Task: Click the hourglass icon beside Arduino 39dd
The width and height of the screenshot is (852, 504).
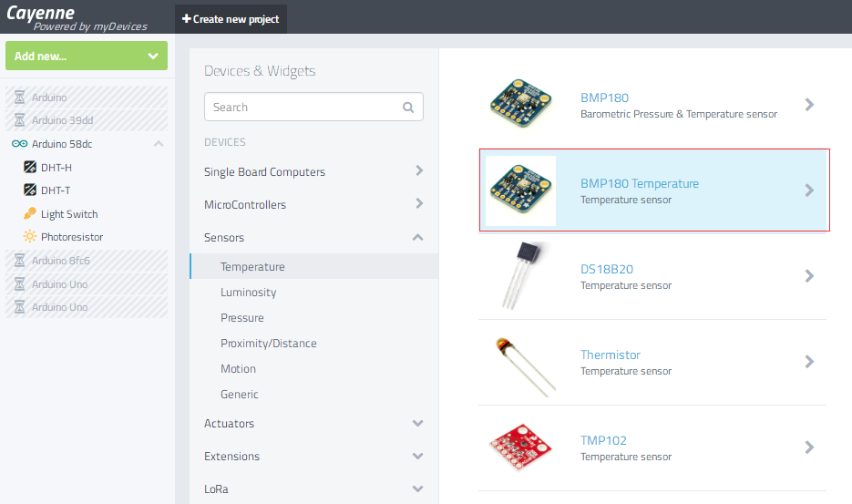Action: (19, 120)
